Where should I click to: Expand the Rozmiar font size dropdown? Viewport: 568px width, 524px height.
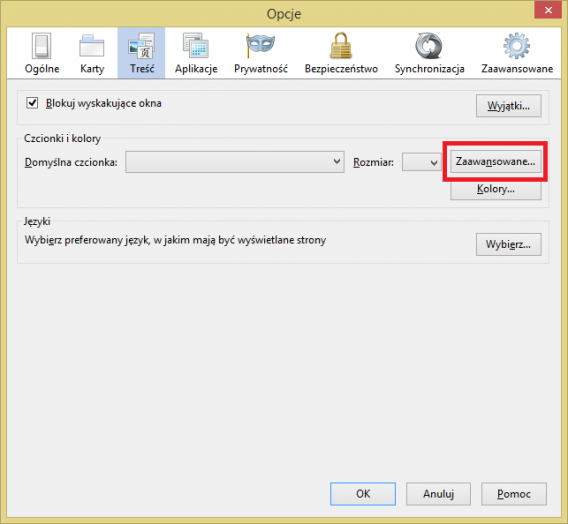coord(421,162)
